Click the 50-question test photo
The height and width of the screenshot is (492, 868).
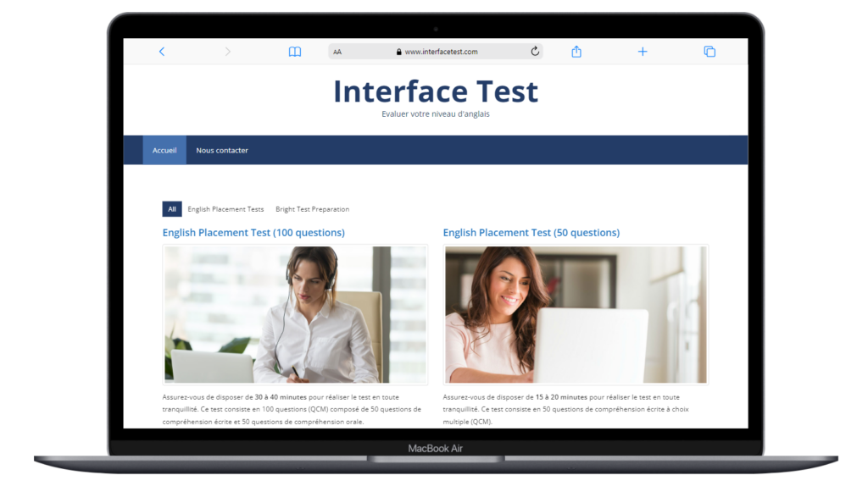[x=575, y=313]
